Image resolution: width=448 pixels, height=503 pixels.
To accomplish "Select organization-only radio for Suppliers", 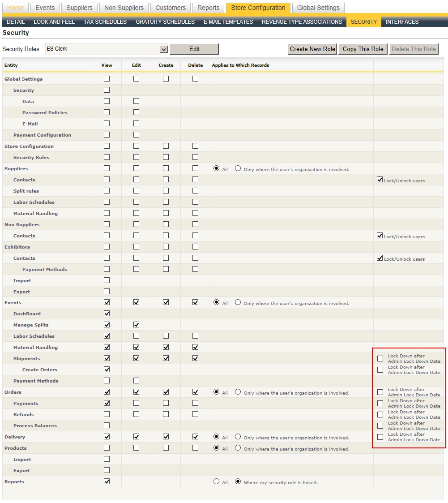I will 238,168.
